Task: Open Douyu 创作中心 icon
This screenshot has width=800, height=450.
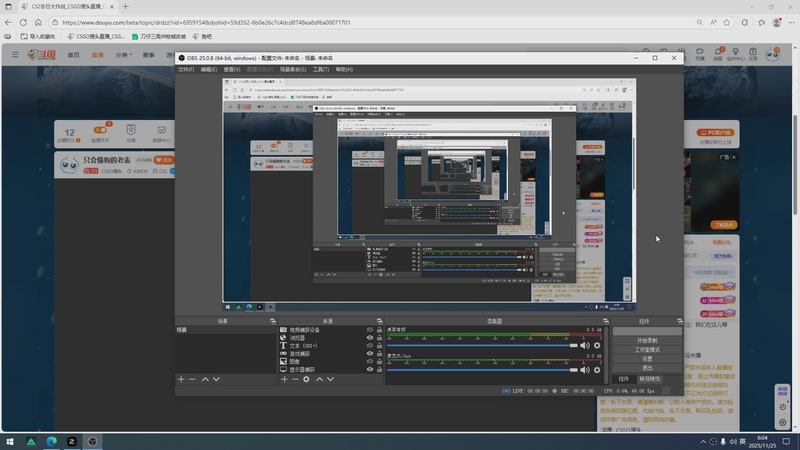Action: 735,54
